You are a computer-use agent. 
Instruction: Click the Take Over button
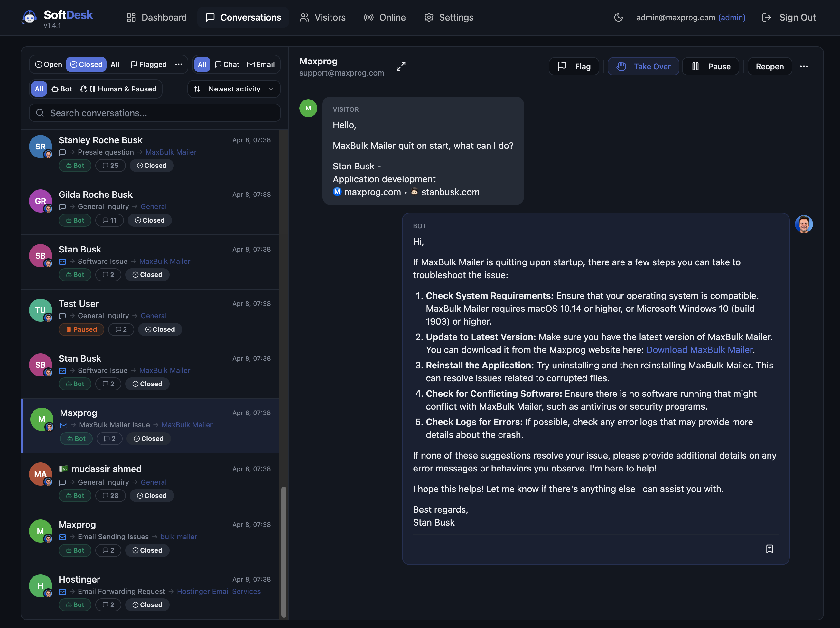643,66
